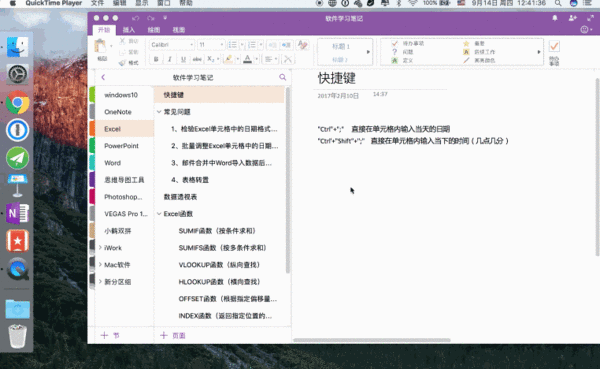
Task: Apply the 标题 1 heading style
Action: coord(341,46)
